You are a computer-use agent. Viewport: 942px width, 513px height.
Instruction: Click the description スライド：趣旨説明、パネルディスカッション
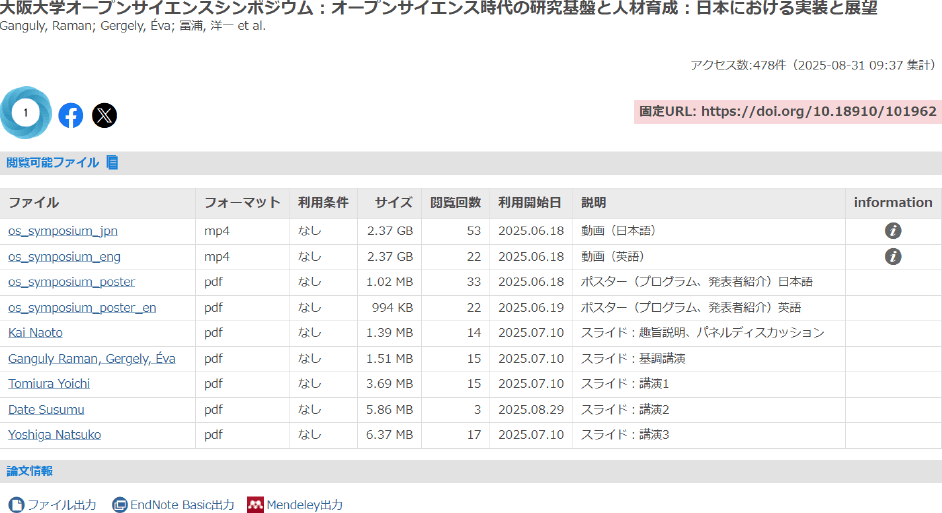coord(702,333)
